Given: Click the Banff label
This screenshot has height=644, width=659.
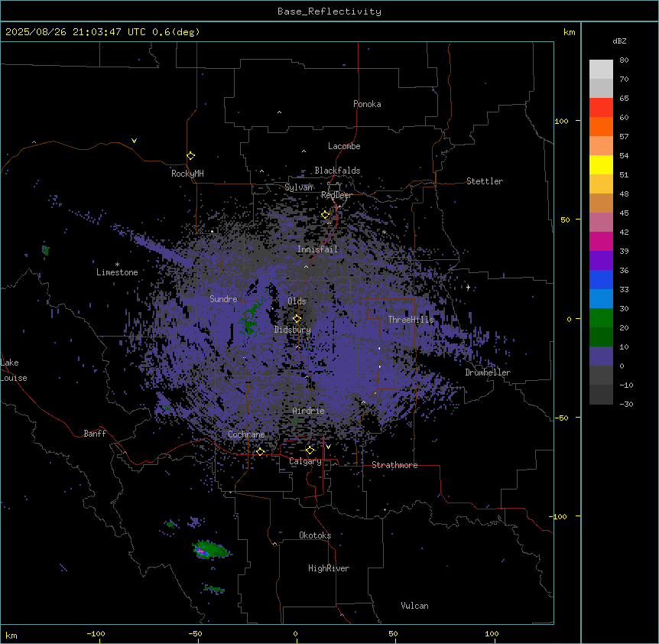Looking at the screenshot, I should (x=95, y=434).
